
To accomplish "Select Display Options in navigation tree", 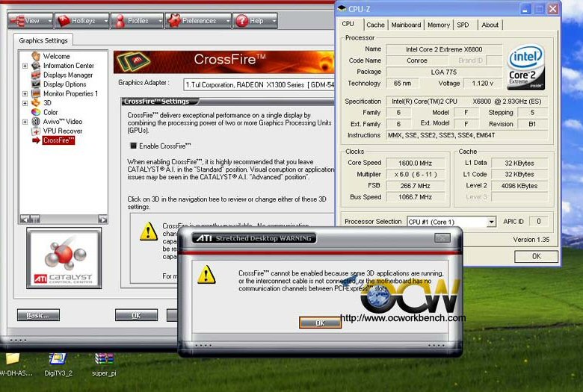I will (65, 84).
